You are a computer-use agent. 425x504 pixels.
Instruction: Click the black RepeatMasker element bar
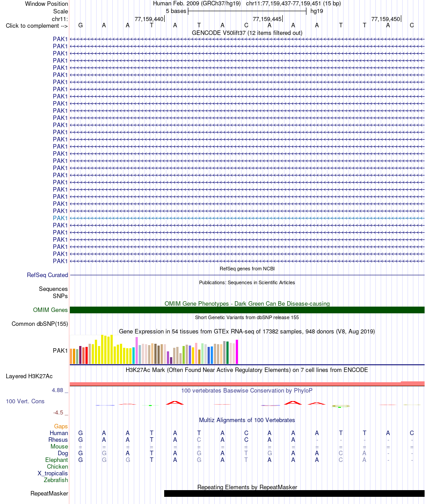[294, 493]
